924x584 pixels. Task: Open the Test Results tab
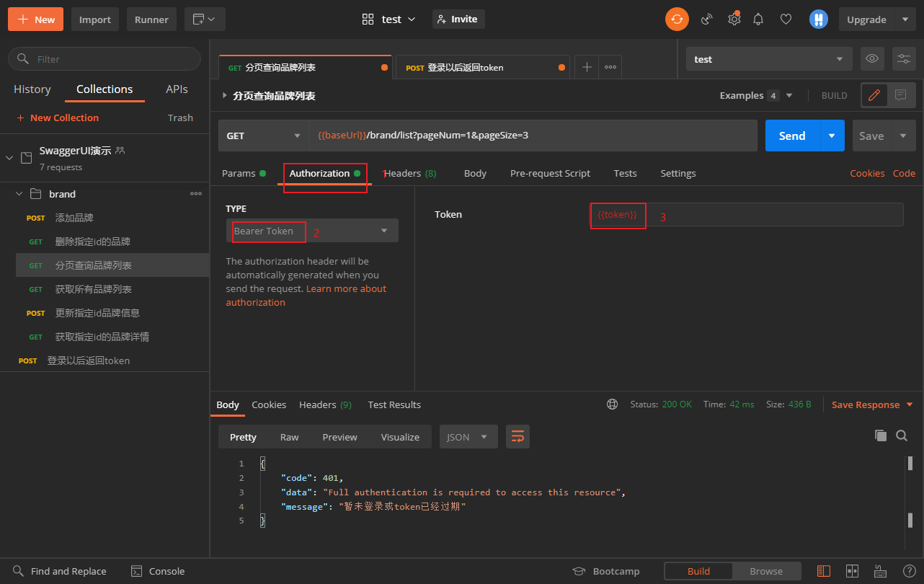394,404
